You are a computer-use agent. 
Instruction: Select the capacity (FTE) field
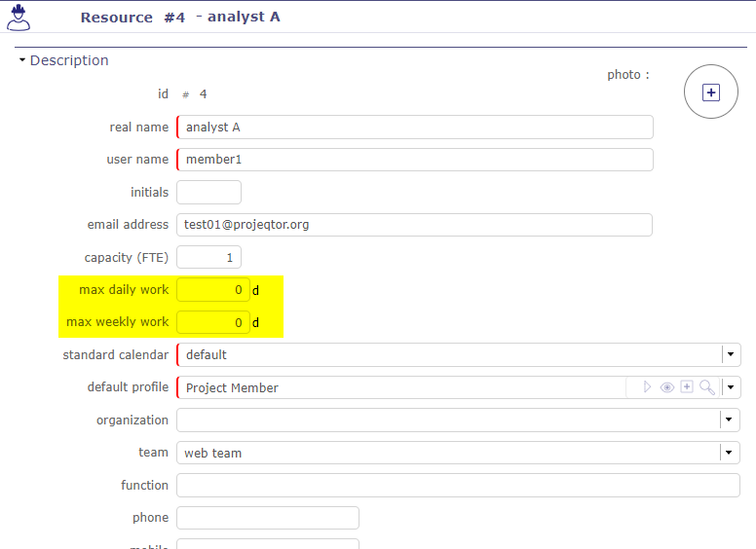click(208, 258)
